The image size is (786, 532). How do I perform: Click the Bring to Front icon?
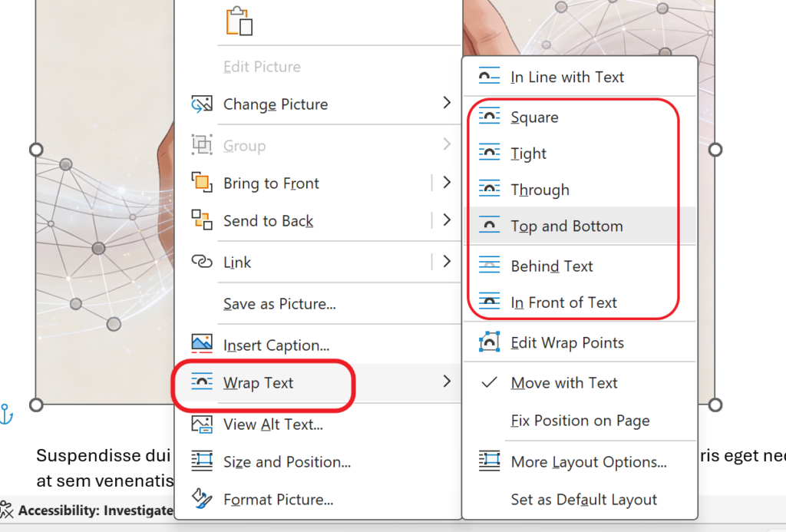[x=202, y=183]
